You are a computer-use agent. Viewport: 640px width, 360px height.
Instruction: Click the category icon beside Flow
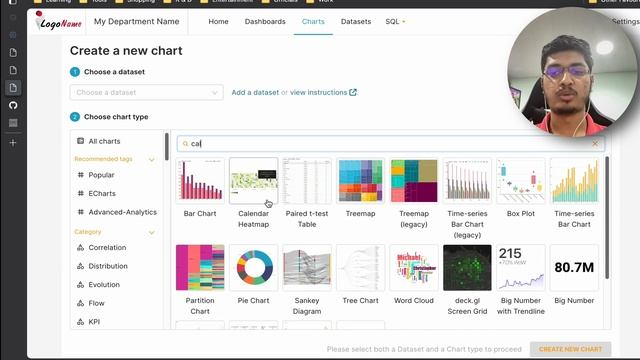coord(80,303)
